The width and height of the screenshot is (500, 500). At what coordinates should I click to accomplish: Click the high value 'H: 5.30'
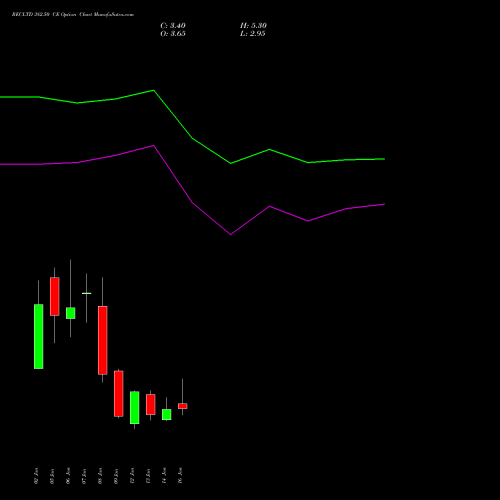click(253, 26)
